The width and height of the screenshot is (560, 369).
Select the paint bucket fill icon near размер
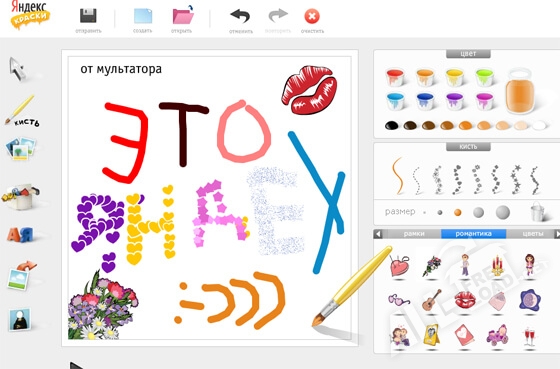[x=538, y=211]
